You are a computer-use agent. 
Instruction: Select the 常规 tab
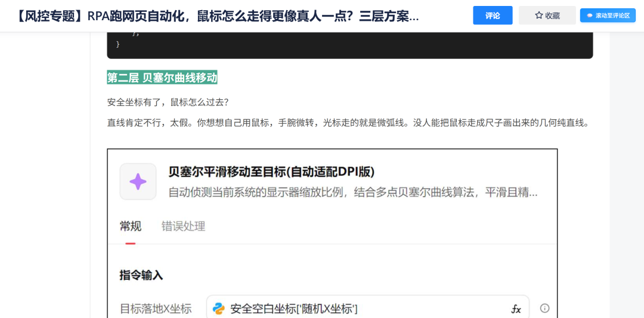[x=131, y=226]
